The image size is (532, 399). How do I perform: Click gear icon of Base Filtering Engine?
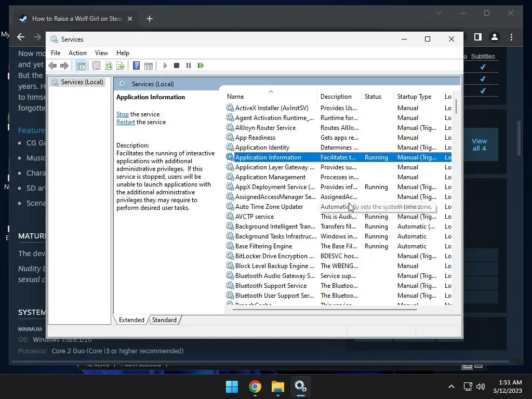click(x=230, y=246)
